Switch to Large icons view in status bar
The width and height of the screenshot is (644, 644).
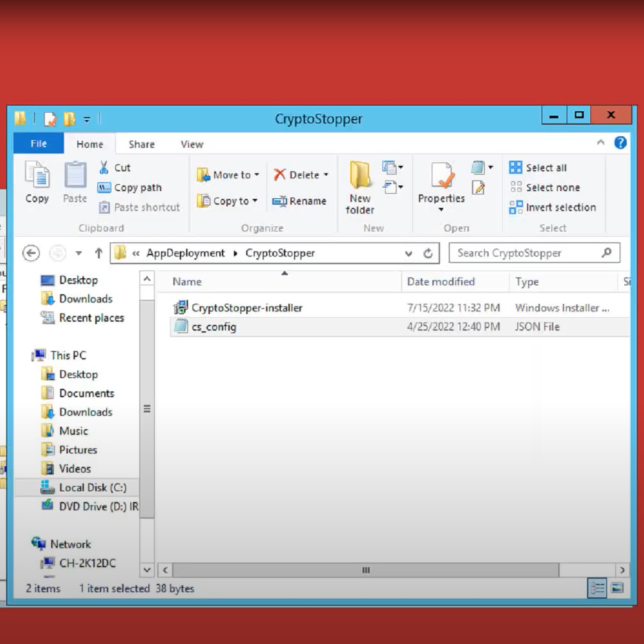coord(617,588)
